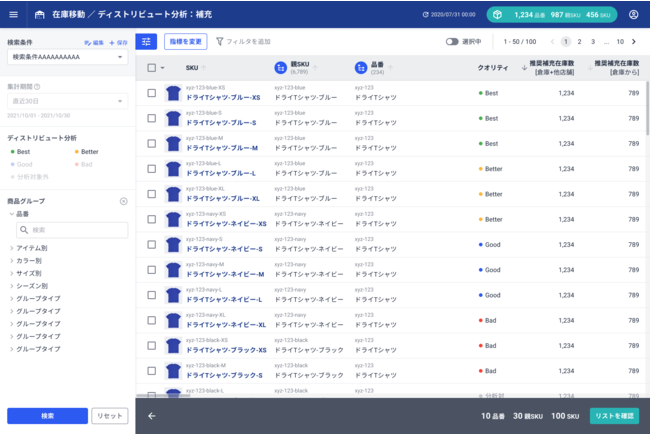Click the user account icon
This screenshot has height=434, width=650.
[x=633, y=15]
